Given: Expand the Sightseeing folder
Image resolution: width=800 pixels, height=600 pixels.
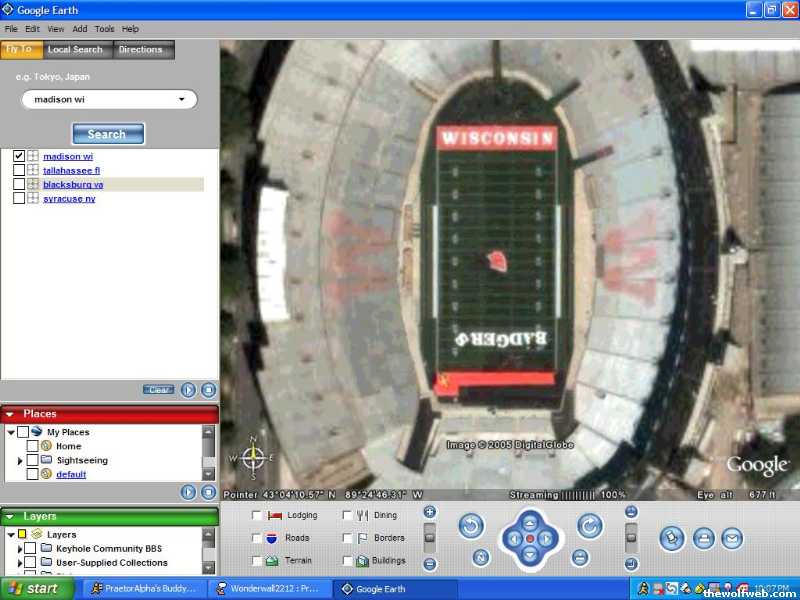Looking at the screenshot, I should [20, 460].
